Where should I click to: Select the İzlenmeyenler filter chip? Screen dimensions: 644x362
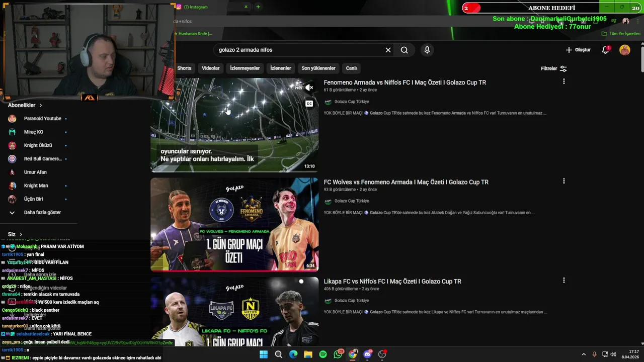click(245, 68)
